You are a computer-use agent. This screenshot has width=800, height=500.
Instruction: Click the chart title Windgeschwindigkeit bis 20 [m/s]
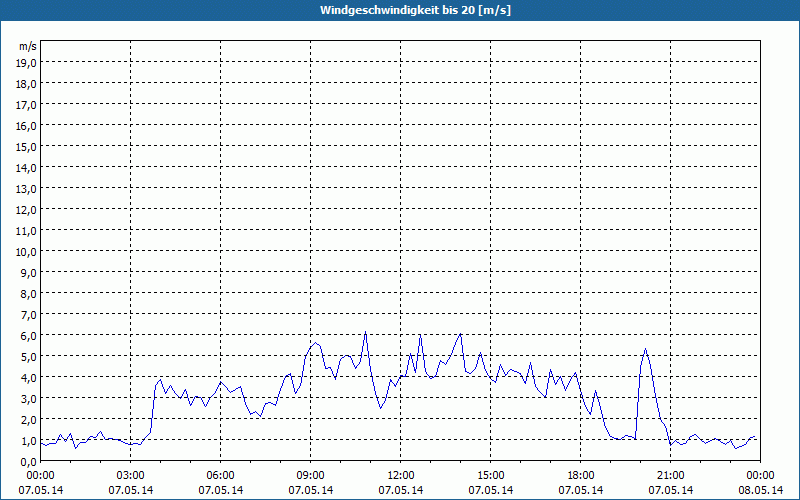point(415,10)
